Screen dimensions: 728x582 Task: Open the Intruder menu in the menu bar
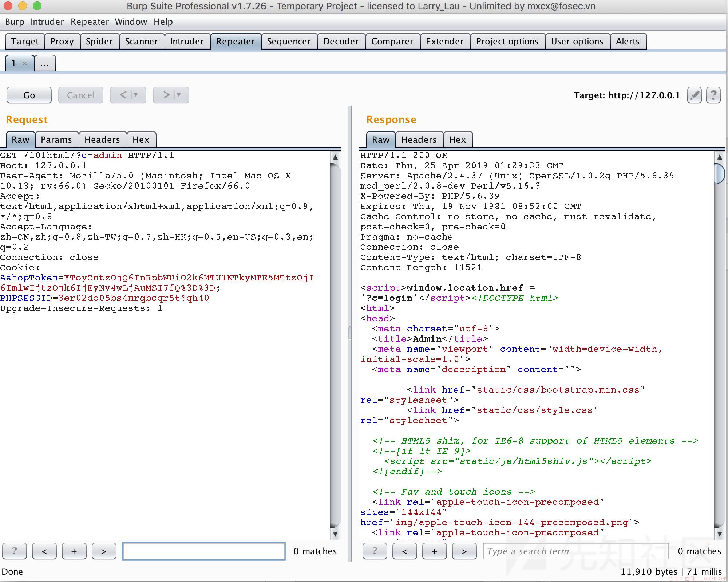pos(47,22)
